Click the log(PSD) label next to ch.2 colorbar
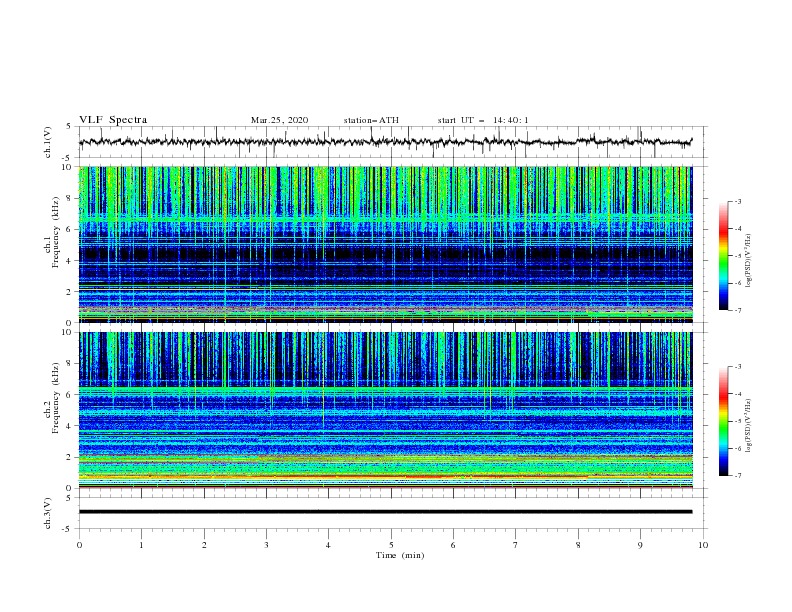This screenshot has height=612, width=792. [749, 425]
